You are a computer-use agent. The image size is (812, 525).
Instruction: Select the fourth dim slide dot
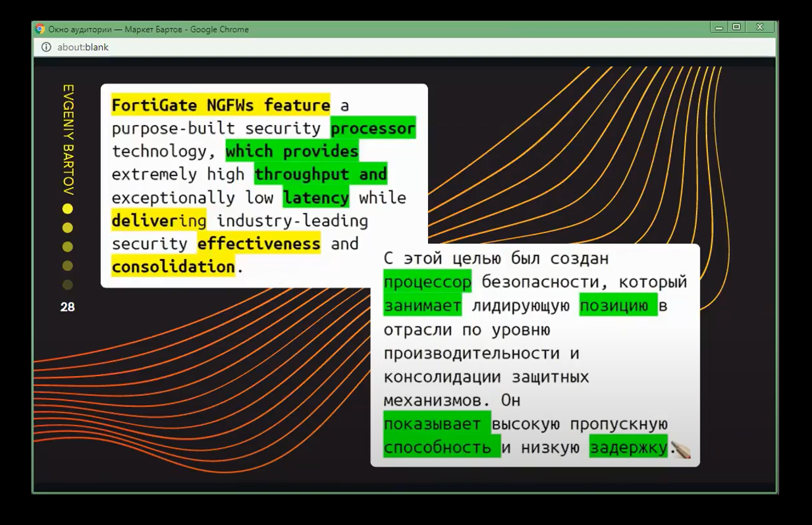[x=67, y=266]
